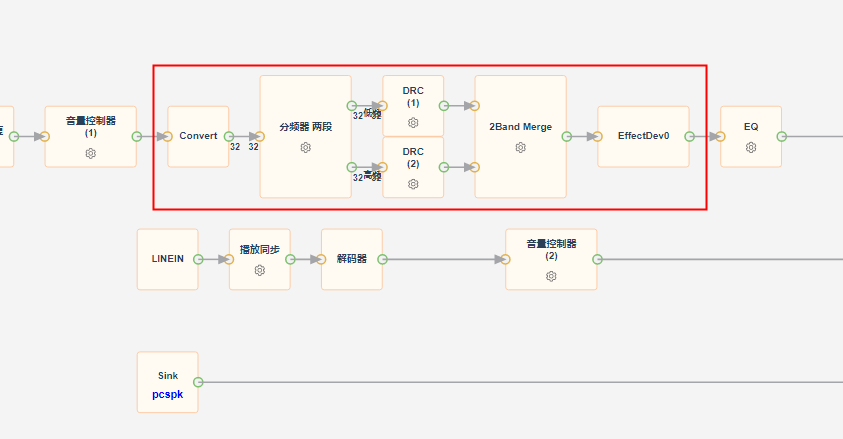Click output port of 解码器
The height and width of the screenshot is (439, 843).
383,260
